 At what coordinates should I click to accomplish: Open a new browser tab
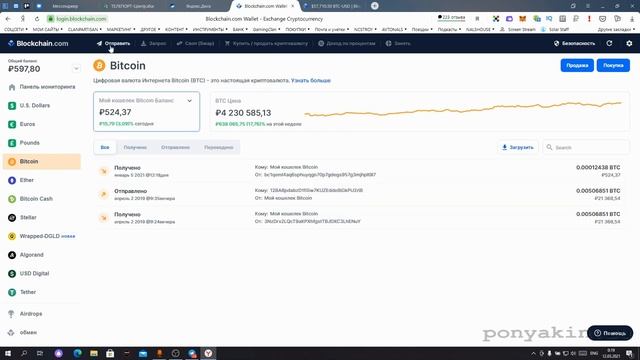(x=375, y=6)
